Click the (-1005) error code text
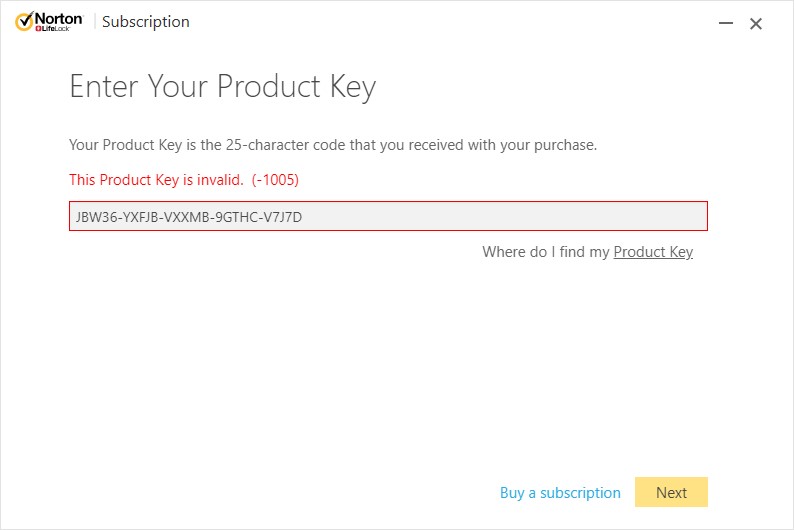794x530 pixels. [x=275, y=180]
